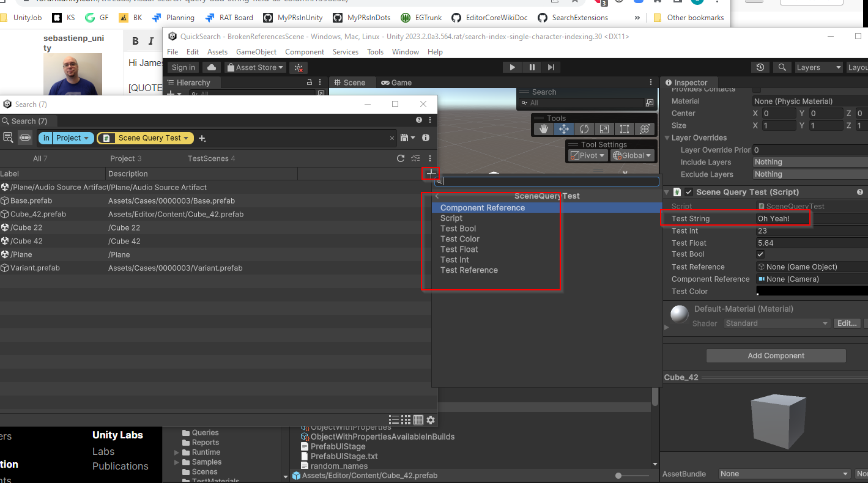Toggle the sync search icon in Search window
Screen dimensions: 868x483
pyautogui.click(x=24, y=138)
